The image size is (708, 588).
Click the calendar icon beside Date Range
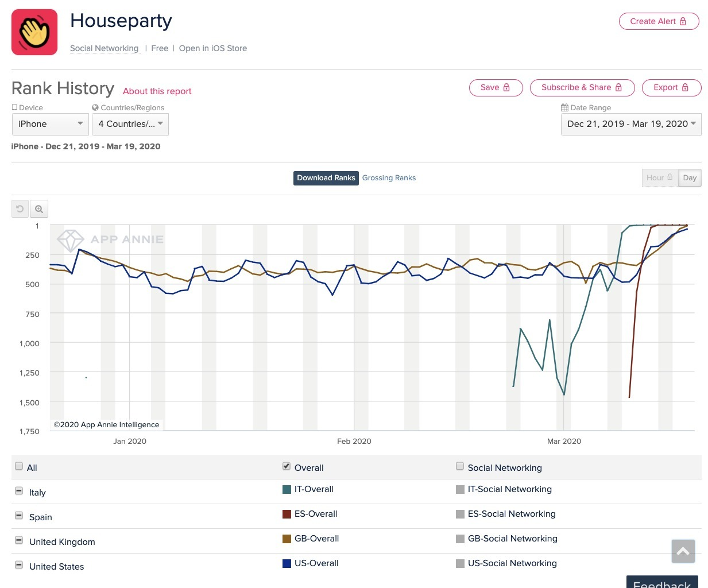tap(564, 107)
